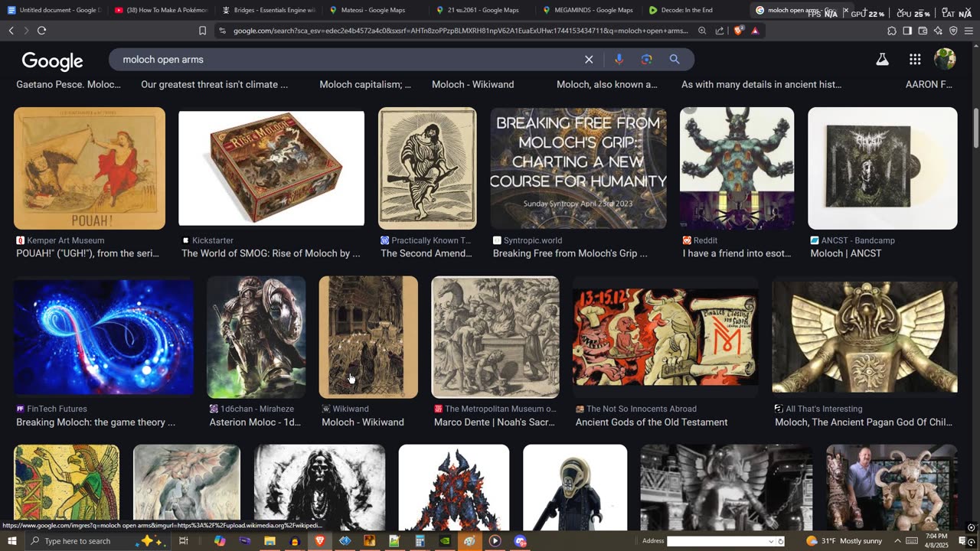This screenshot has height=551, width=980.
Task: Clear the search query with the X icon
Action: (589, 59)
